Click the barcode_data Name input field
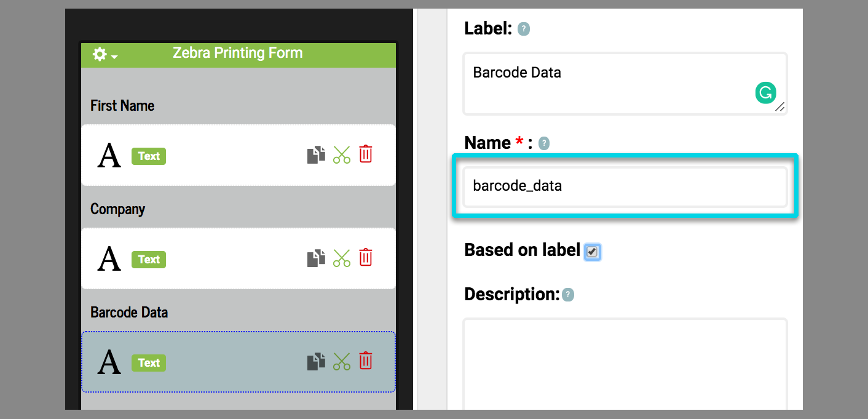 tap(624, 186)
